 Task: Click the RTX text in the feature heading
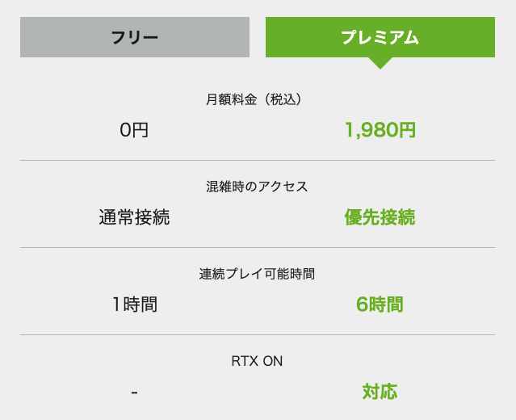[x=245, y=361]
